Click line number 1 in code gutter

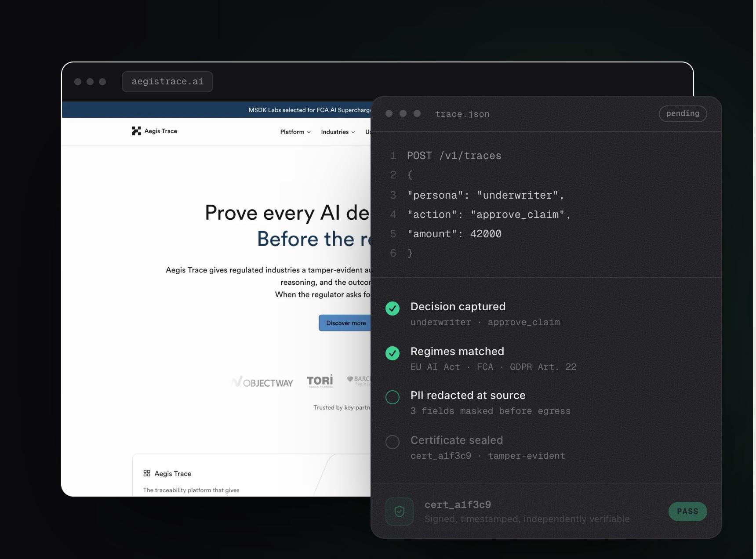click(x=393, y=156)
